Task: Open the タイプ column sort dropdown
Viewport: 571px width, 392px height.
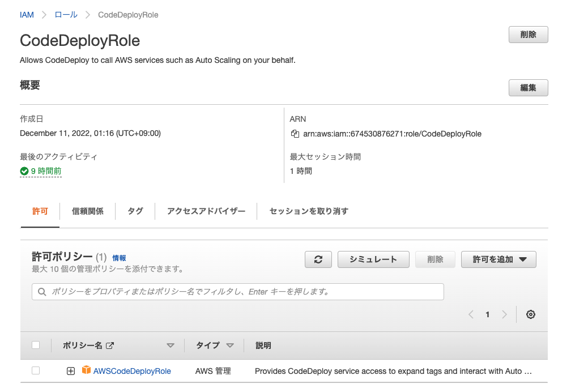Action: point(231,345)
